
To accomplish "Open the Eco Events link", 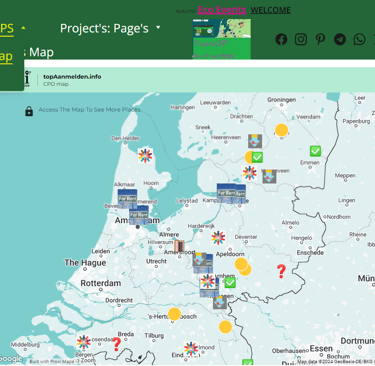I will [x=222, y=10].
